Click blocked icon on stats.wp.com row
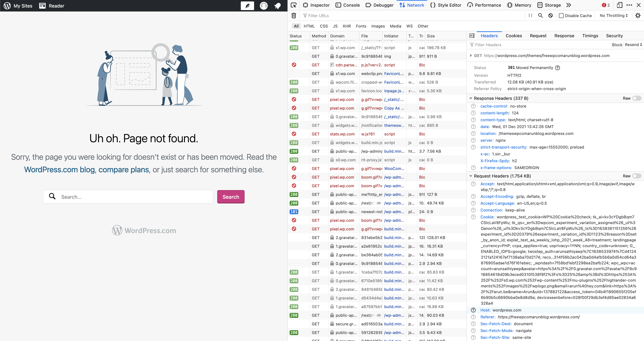644x341 pixels. coord(294,134)
